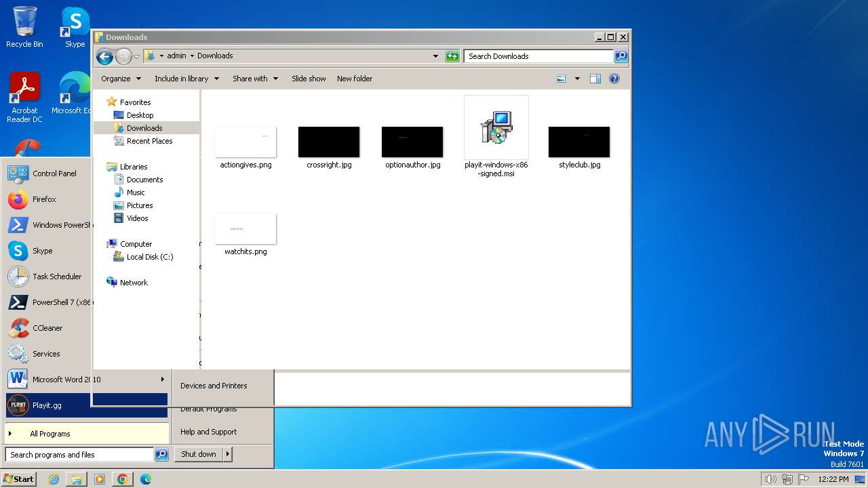Click the File Explorer taskbar icon
Image resolution: width=868 pixels, height=488 pixels.
click(77, 479)
